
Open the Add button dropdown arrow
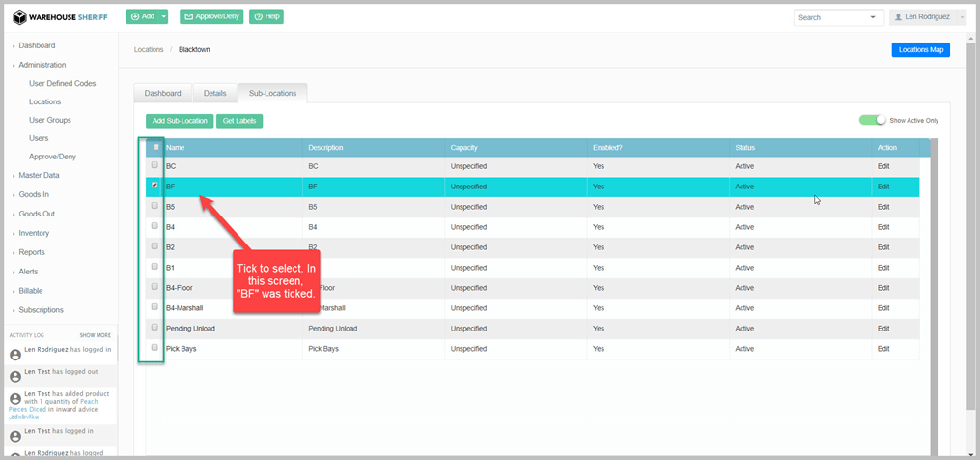164,17
